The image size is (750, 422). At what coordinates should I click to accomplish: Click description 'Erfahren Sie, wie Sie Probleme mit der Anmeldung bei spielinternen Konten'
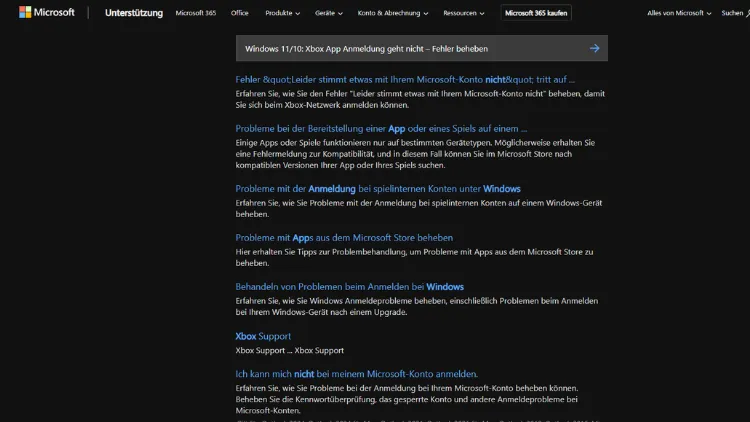pos(419,208)
